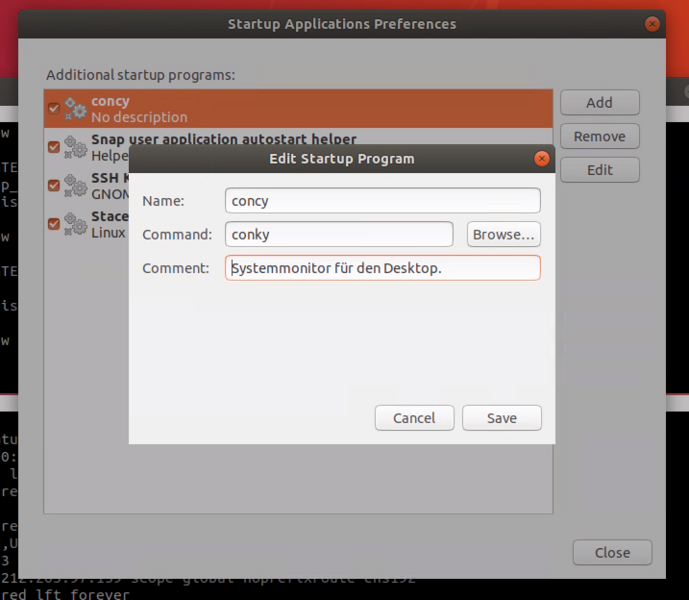Toggle the Stacer entry checkbox
Image resolution: width=689 pixels, height=600 pixels.
click(x=54, y=224)
